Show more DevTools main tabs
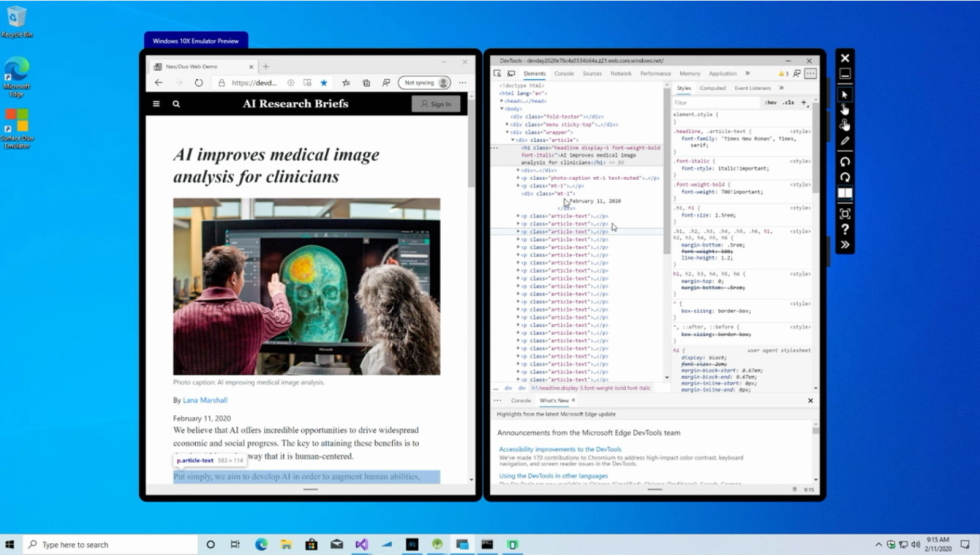980x556 pixels. coord(748,74)
